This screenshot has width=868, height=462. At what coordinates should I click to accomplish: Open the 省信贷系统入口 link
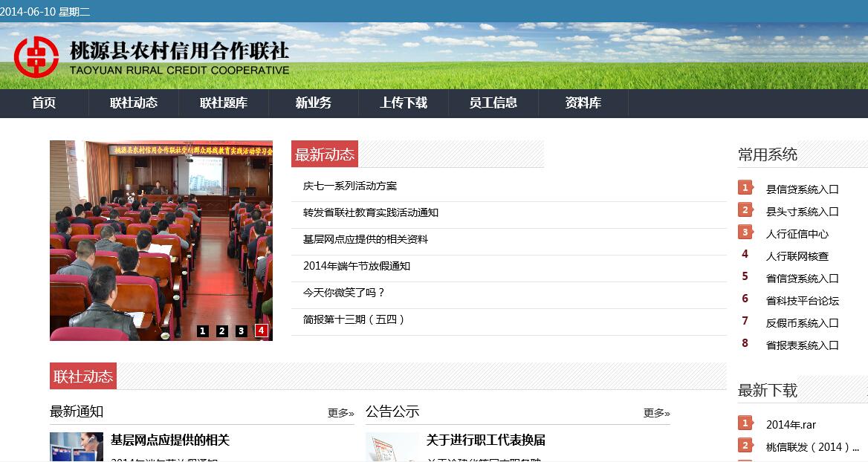pyautogui.click(x=803, y=279)
